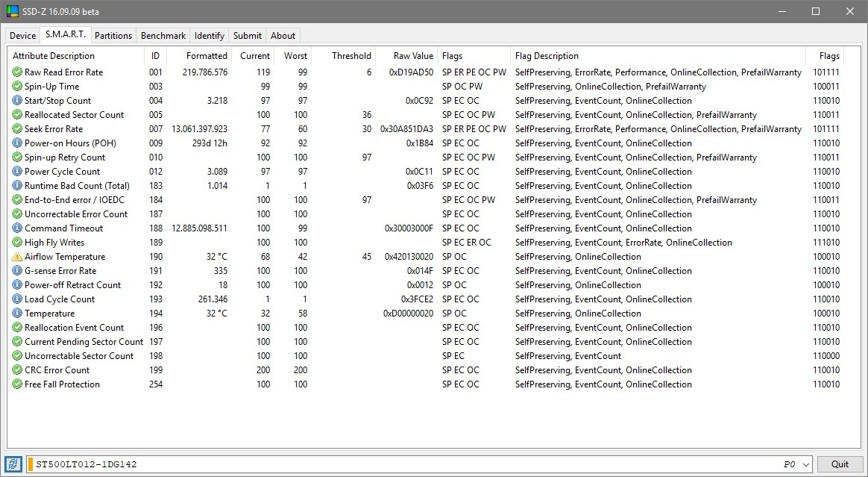Image resolution: width=868 pixels, height=477 pixels.
Task: Click the info icon for Temperature attribute
Action: point(16,314)
